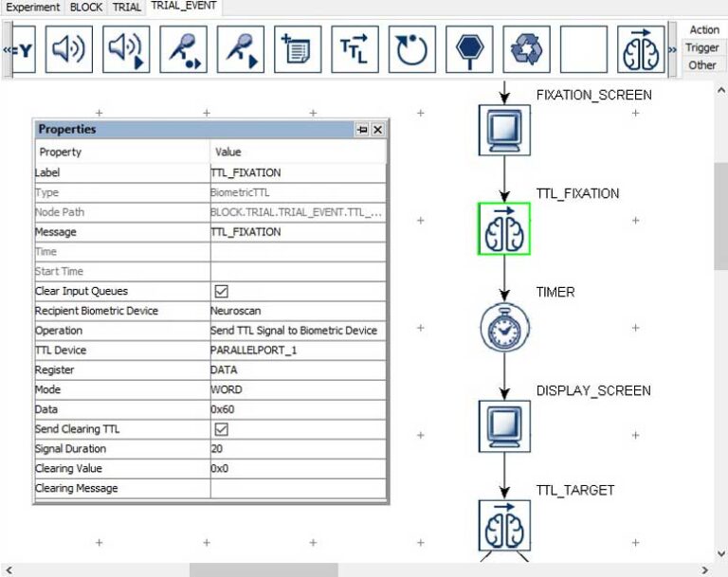The height and width of the screenshot is (577, 728).
Task: Click the scroll left arrow at bottom
Action: [9, 570]
